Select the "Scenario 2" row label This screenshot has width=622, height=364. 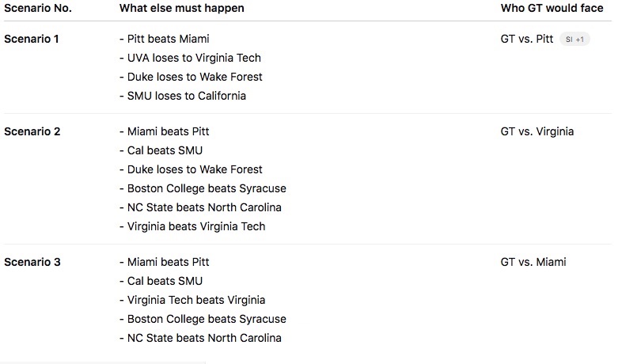click(32, 131)
